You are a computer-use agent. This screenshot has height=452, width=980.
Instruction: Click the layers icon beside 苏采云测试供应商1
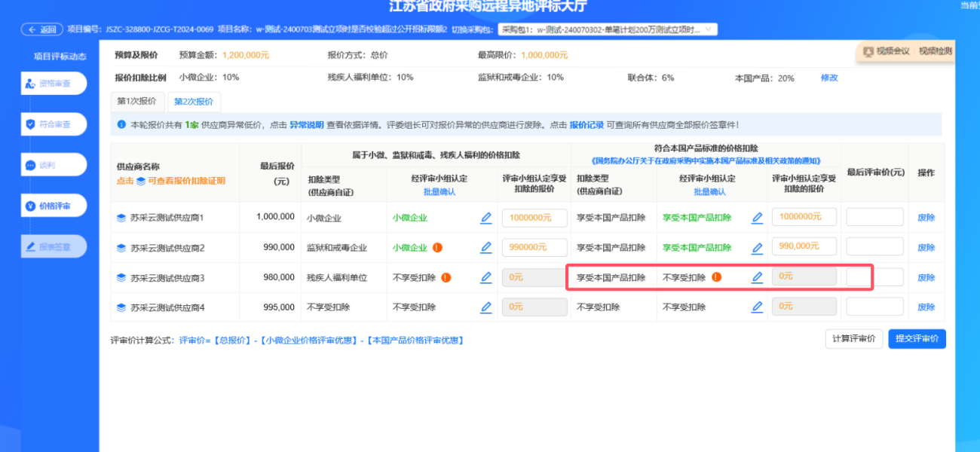(x=121, y=218)
